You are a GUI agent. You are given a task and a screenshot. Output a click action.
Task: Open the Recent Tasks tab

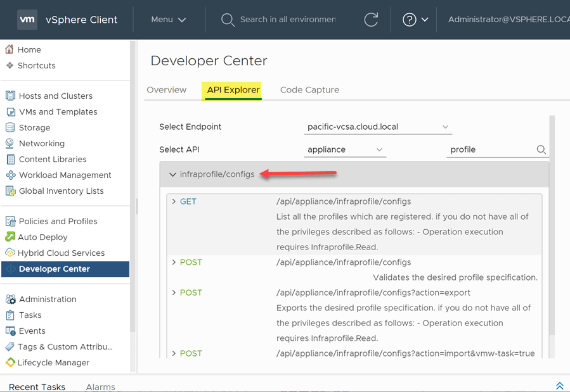click(x=37, y=387)
